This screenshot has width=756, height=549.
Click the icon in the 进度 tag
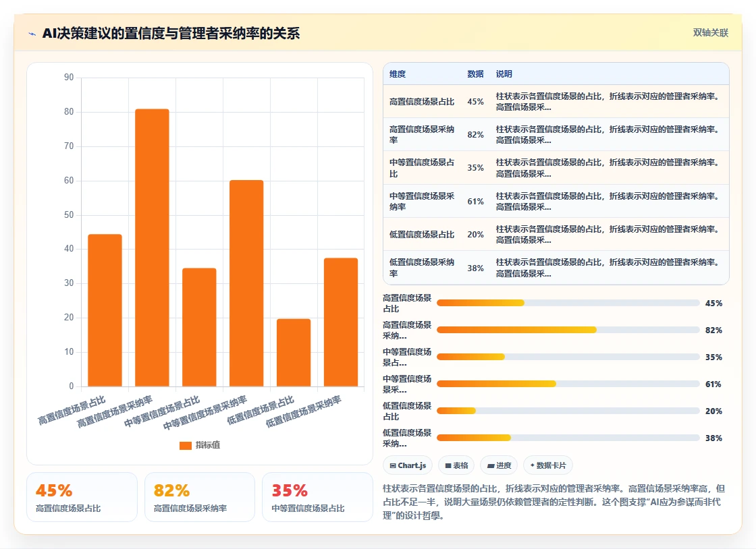491,465
